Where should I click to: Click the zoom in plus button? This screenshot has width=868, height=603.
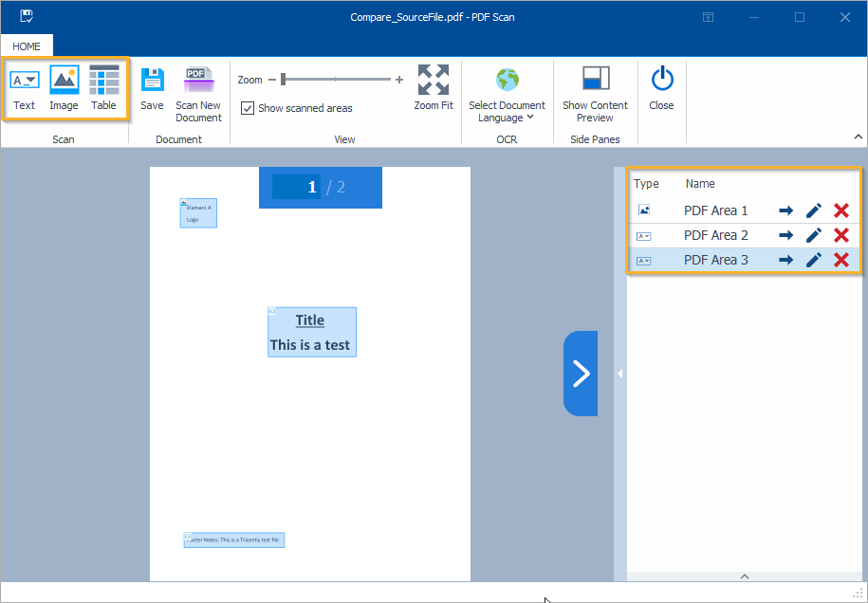[x=399, y=80]
